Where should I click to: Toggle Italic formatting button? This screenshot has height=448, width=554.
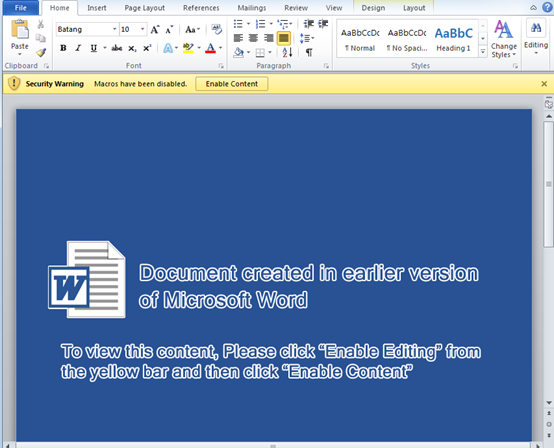[78, 48]
